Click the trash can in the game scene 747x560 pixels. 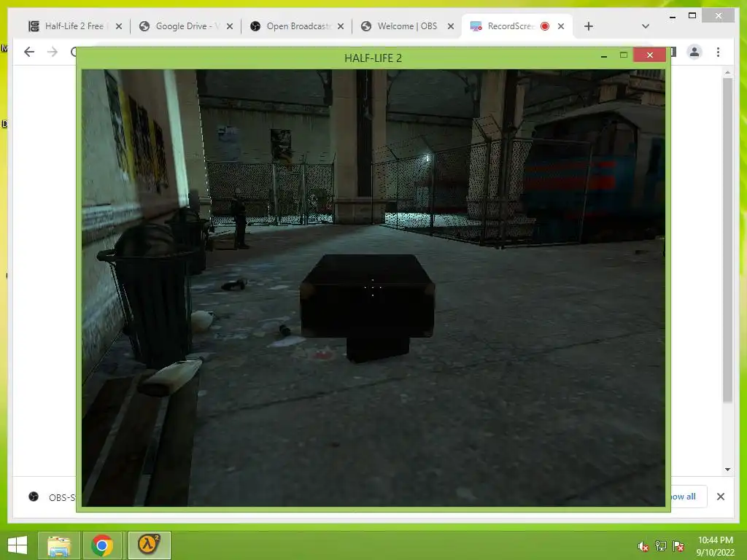[152, 294]
